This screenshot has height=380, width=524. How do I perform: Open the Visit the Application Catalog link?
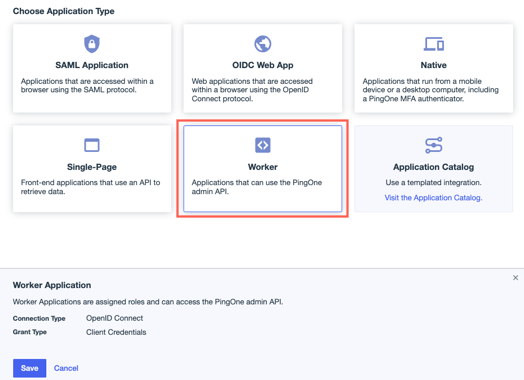pyautogui.click(x=433, y=198)
